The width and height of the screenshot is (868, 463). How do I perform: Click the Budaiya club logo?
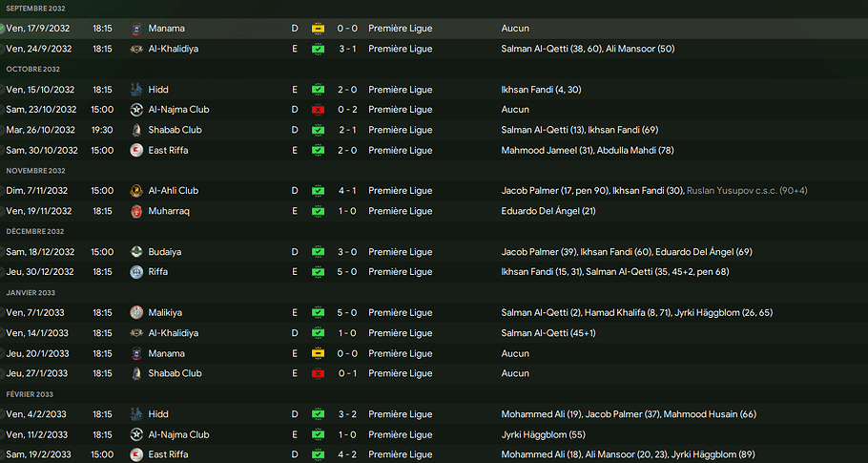click(x=136, y=252)
